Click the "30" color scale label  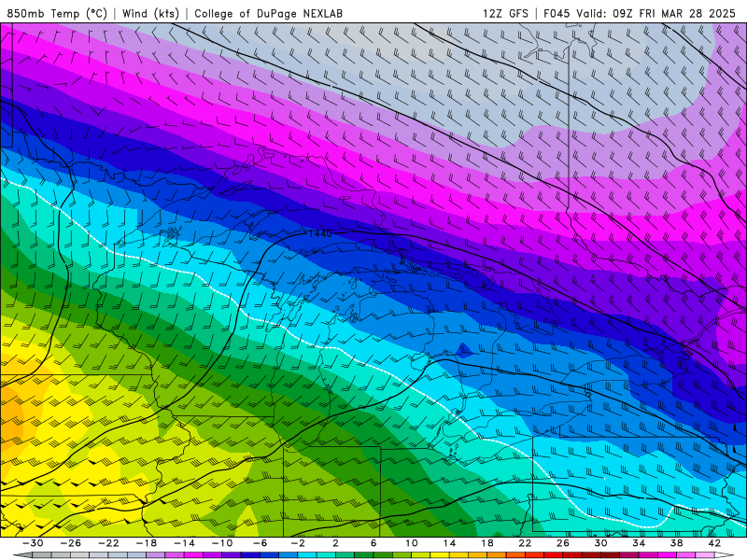[x=600, y=543]
